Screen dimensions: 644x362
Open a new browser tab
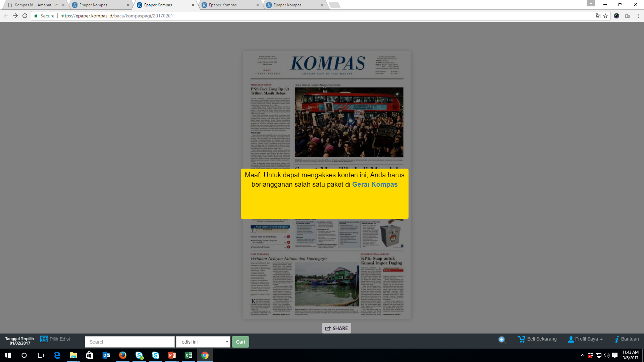tap(334, 5)
